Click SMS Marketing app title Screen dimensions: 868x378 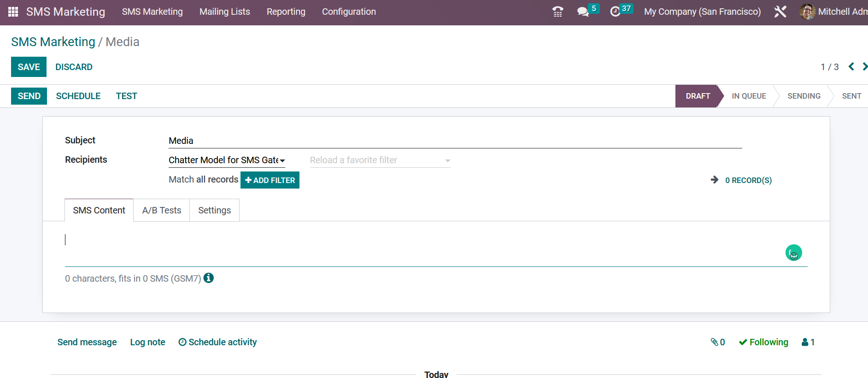(65, 12)
